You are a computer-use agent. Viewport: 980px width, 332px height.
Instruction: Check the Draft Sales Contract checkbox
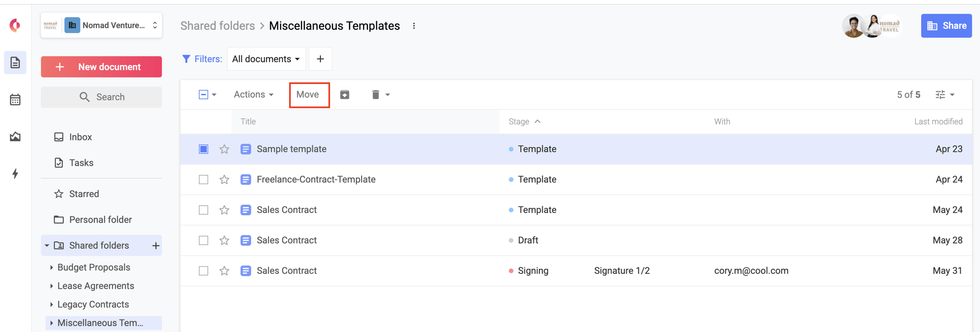click(x=203, y=241)
